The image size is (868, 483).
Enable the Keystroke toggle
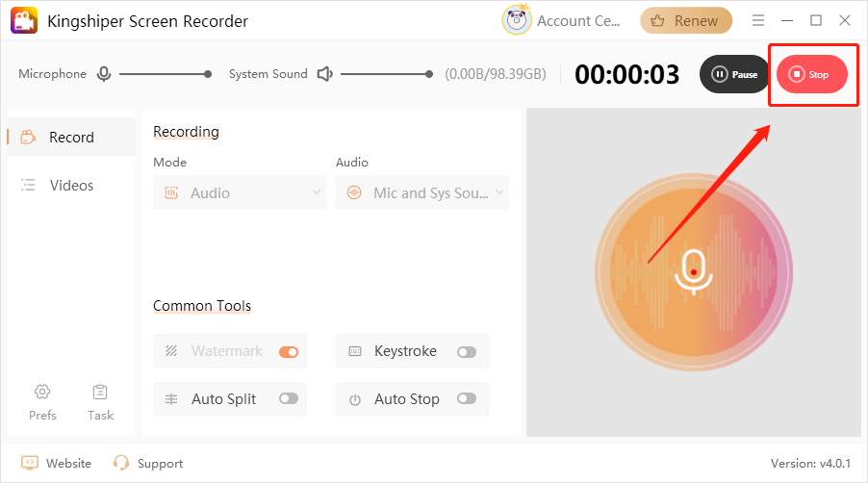(467, 352)
